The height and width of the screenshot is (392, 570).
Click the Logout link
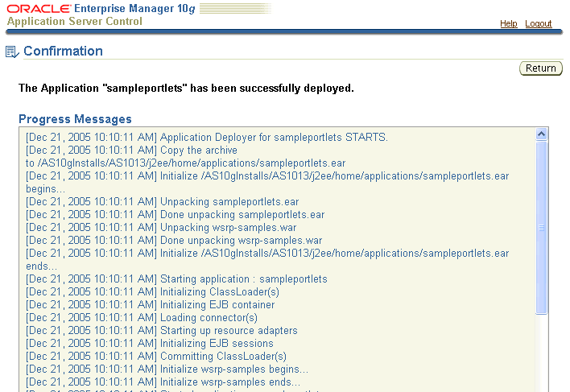(538, 23)
